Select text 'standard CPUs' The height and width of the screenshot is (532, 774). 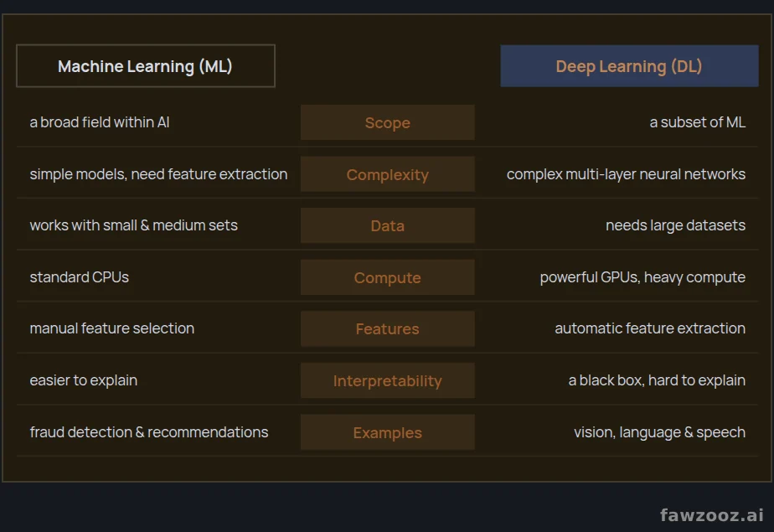coord(79,276)
